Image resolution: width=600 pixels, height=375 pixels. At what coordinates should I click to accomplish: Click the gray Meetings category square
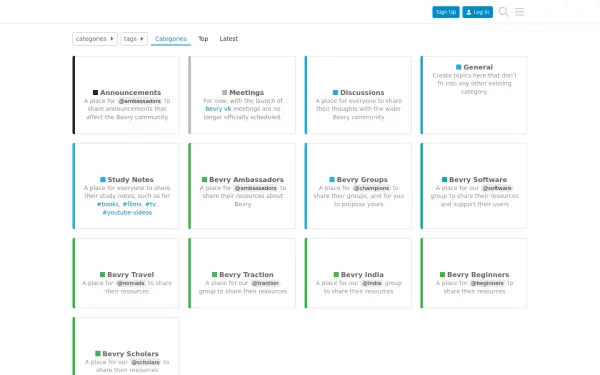224,92
